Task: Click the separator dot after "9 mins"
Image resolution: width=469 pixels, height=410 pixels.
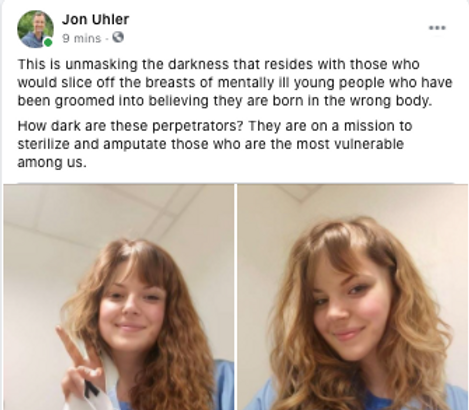Action: coord(106,39)
